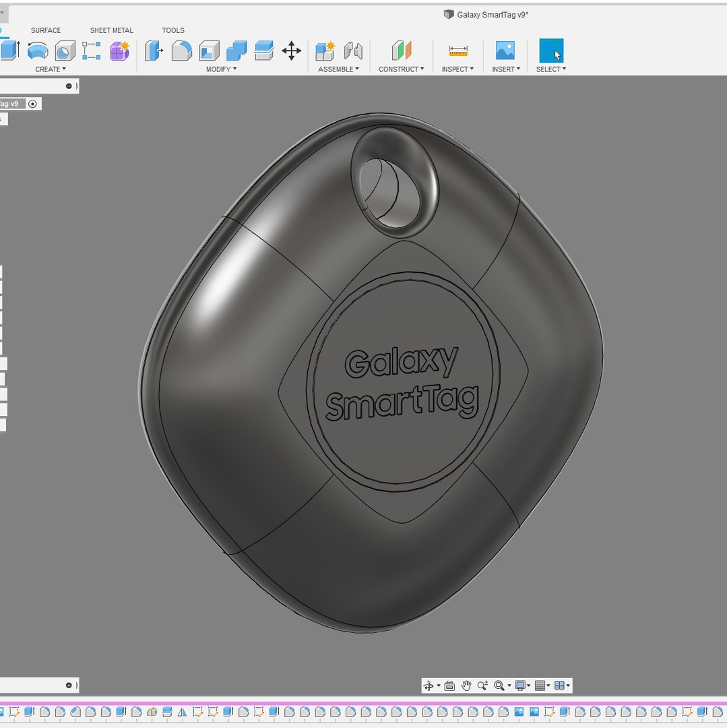This screenshot has height=728, width=727.
Task: Click the Joint tool in ASSEMBLE
Action: [353, 51]
